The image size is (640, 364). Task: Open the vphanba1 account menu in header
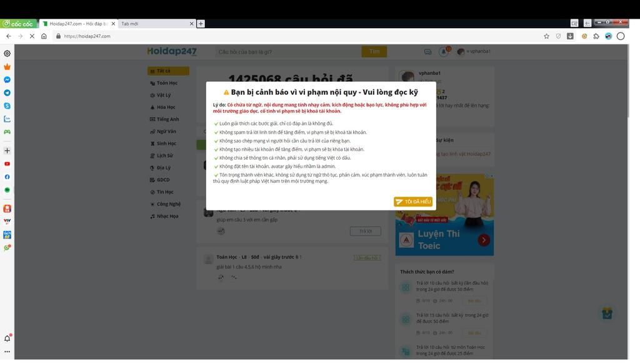474,51
